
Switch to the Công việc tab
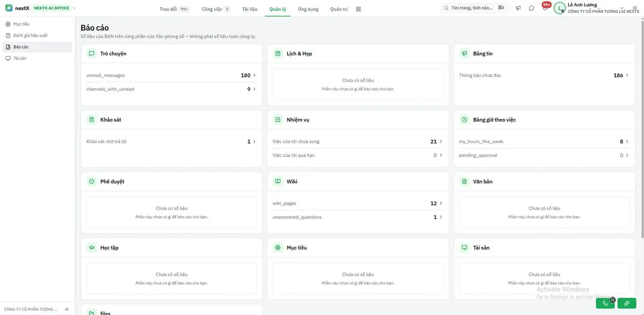tap(216, 9)
